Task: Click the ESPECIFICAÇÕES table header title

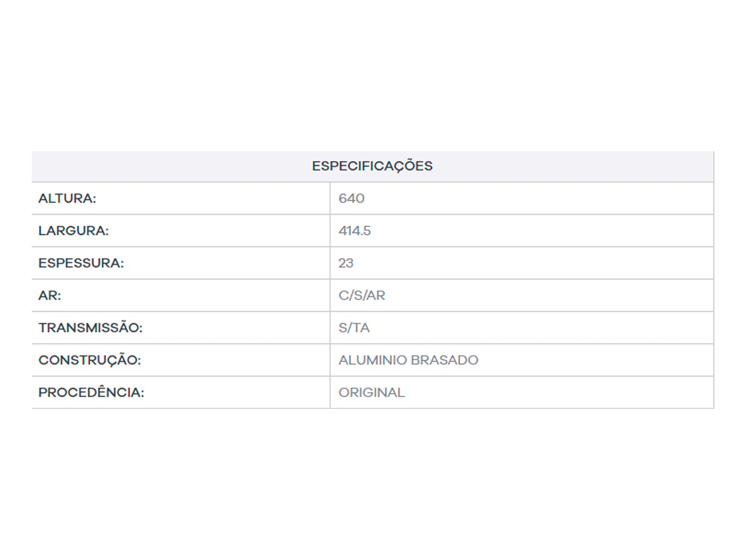Action: pos(372,167)
